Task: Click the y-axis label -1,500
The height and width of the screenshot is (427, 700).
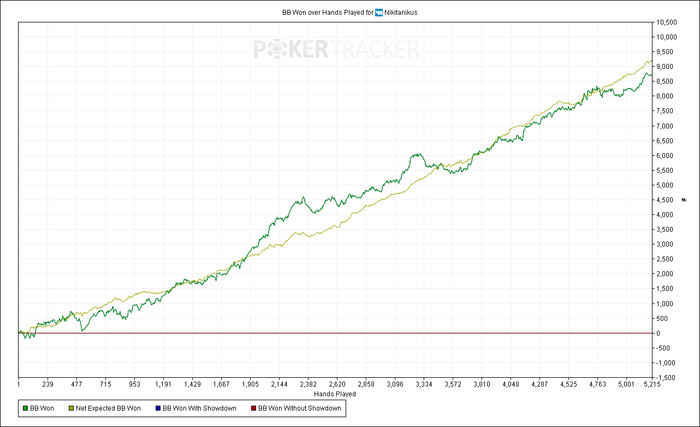Action: click(666, 377)
